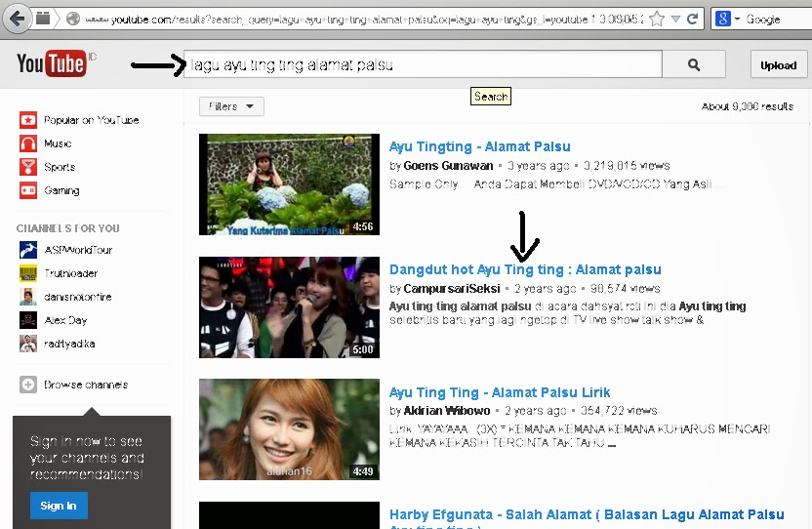
Task: Click the Alex Day channel avatar
Action: pos(28,320)
